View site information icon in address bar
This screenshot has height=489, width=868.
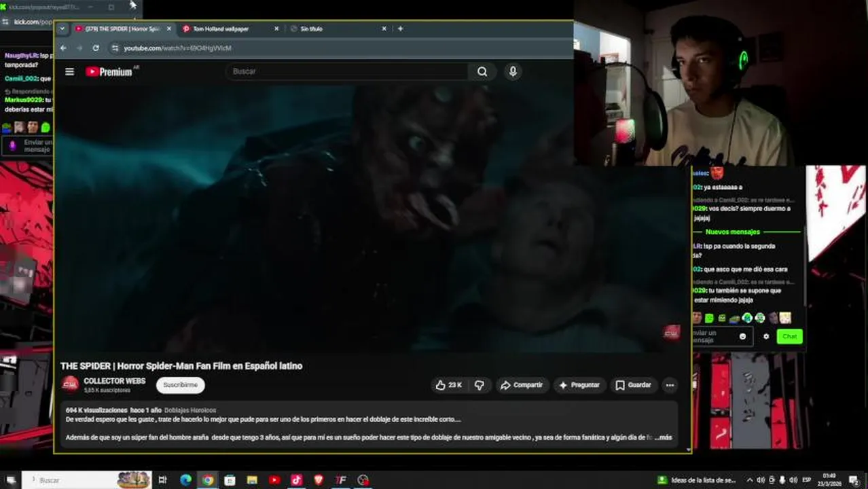click(x=115, y=48)
